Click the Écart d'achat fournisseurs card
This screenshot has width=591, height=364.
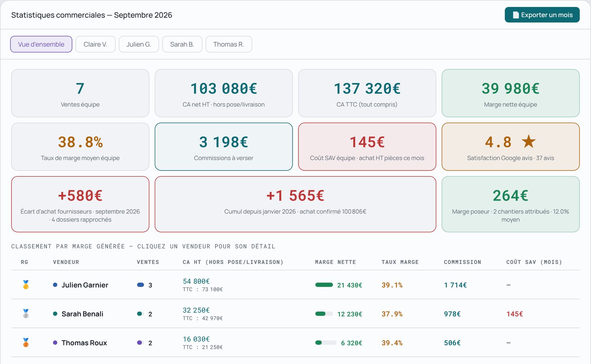tap(80, 204)
